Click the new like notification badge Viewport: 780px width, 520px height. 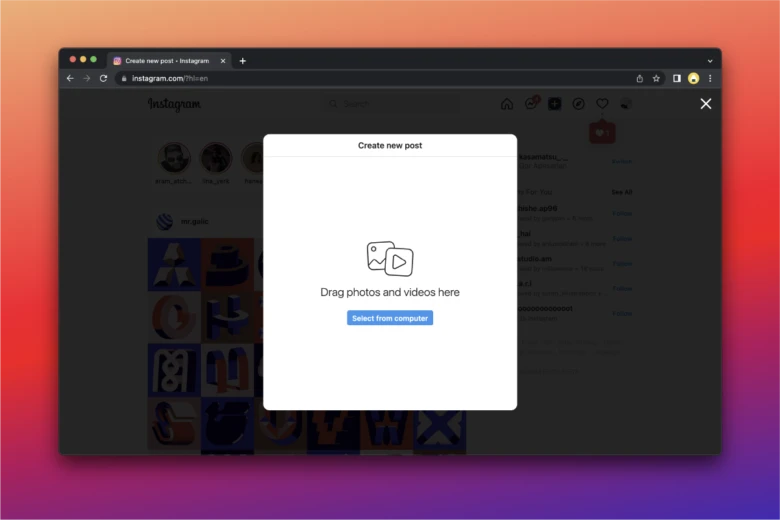602,133
